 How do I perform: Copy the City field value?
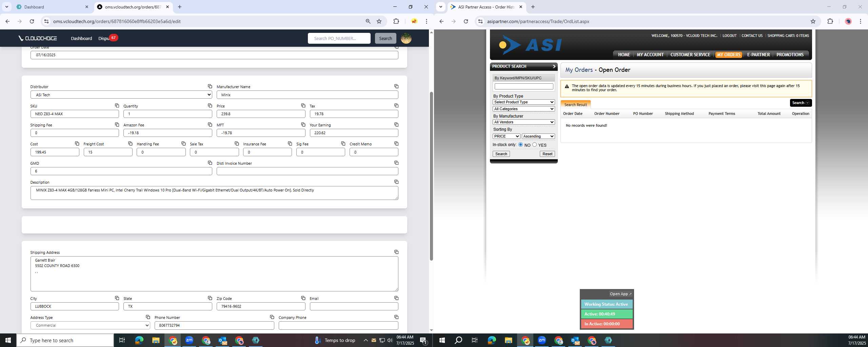click(x=117, y=298)
